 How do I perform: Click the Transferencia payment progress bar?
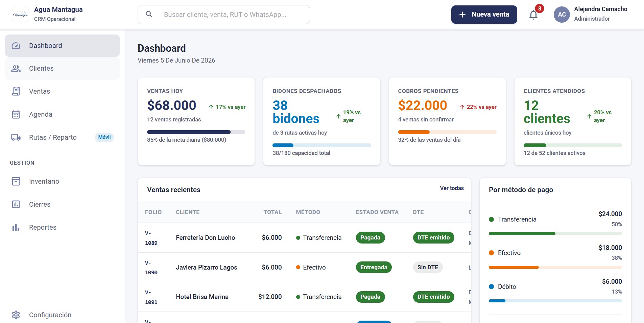tap(555, 233)
